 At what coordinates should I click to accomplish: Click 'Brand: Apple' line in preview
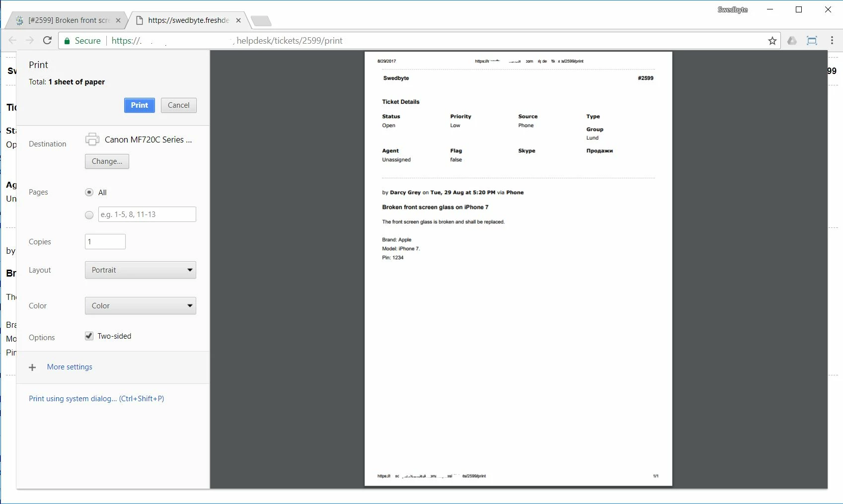coord(396,240)
